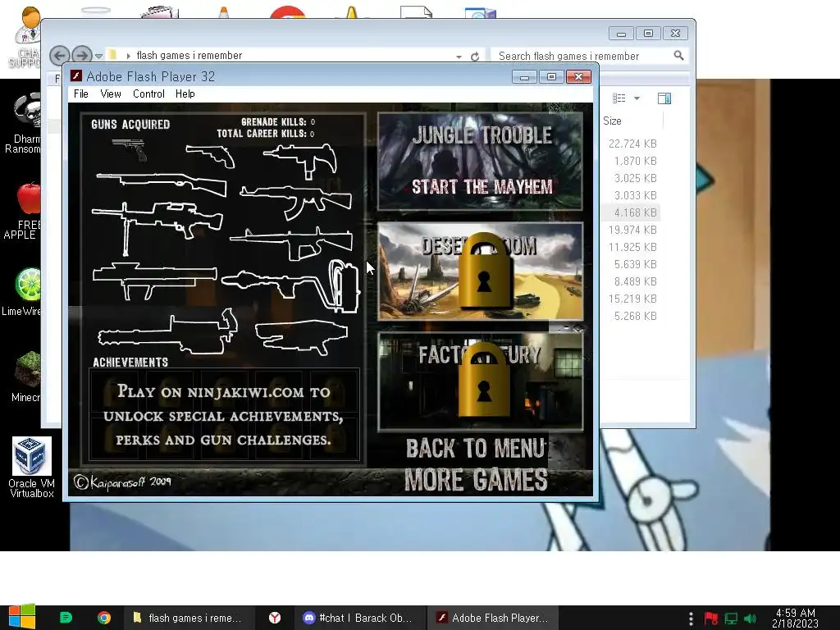Open the Dharma Ransom desktop icon
This screenshot has height=630, width=840.
pos(24,123)
